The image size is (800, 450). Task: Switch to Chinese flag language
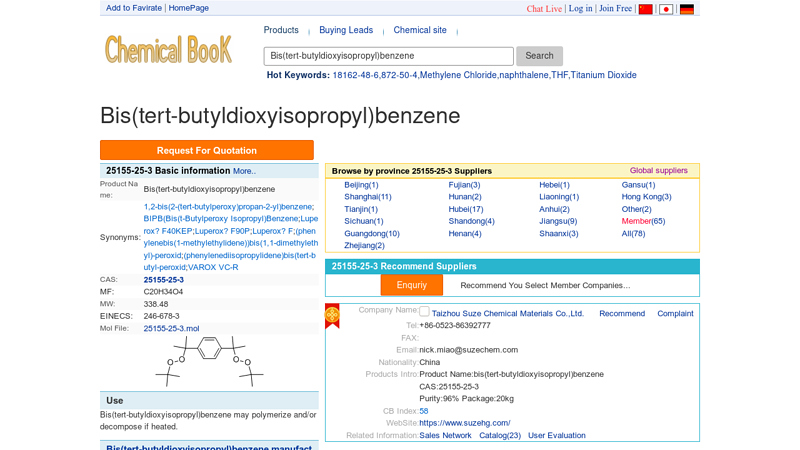(x=645, y=9)
